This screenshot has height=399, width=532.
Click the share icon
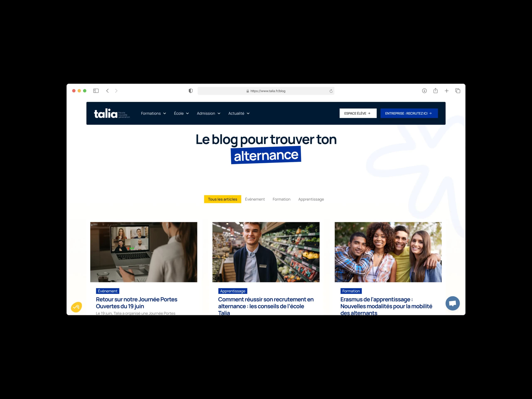(x=435, y=91)
